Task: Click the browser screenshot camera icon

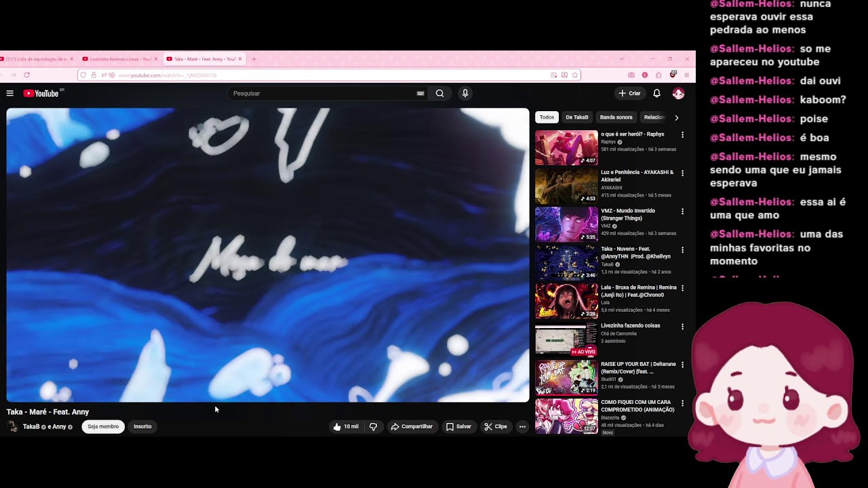Action: pyautogui.click(x=631, y=75)
